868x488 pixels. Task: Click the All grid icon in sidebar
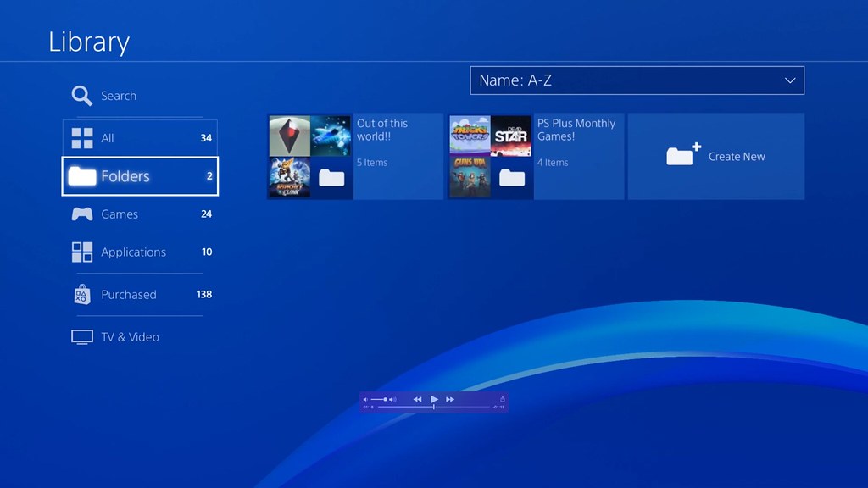pyautogui.click(x=81, y=136)
